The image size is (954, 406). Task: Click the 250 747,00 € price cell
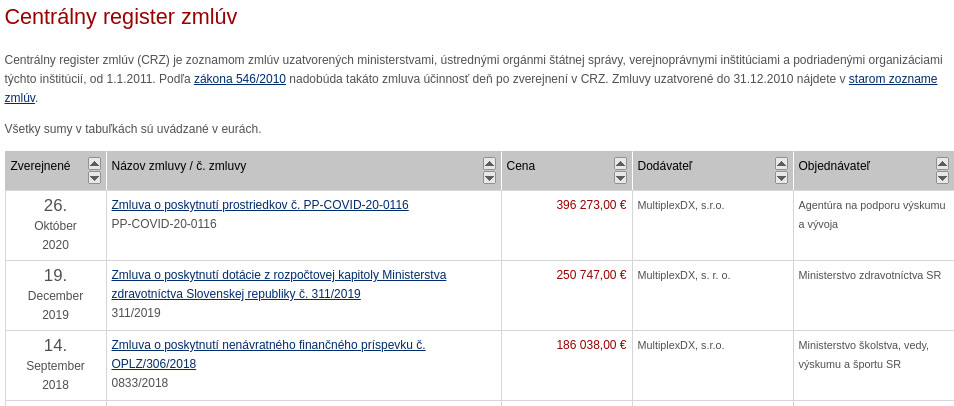tap(591, 275)
